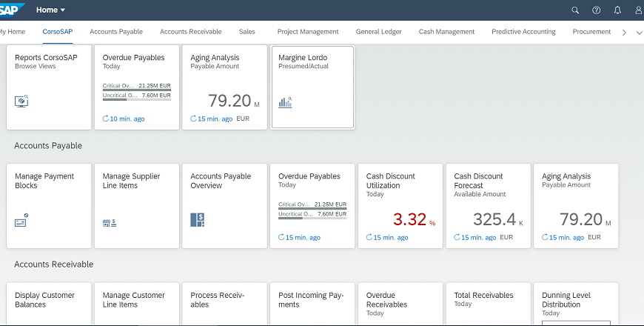Open Manage Payment Blocks tile
This screenshot has width=644, height=326.
pos(49,205)
